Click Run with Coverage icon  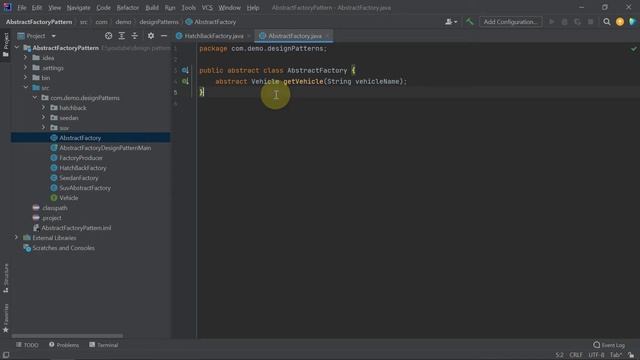coord(577,22)
